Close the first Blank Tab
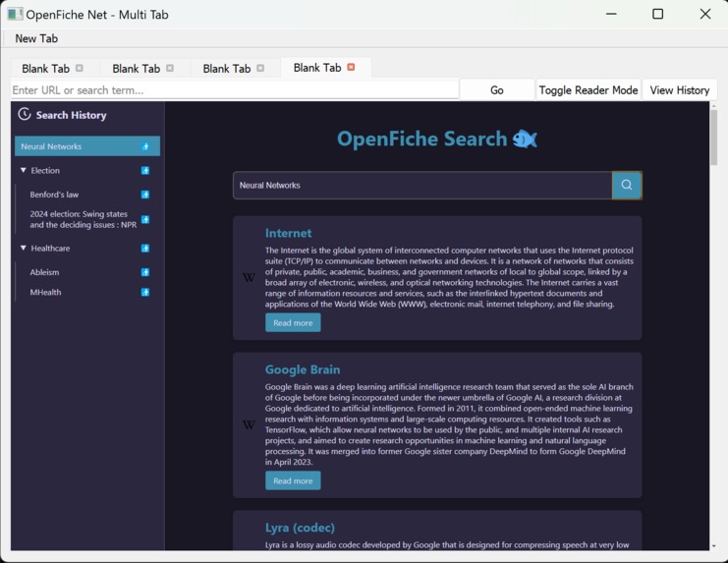The image size is (728, 563). 80,68
